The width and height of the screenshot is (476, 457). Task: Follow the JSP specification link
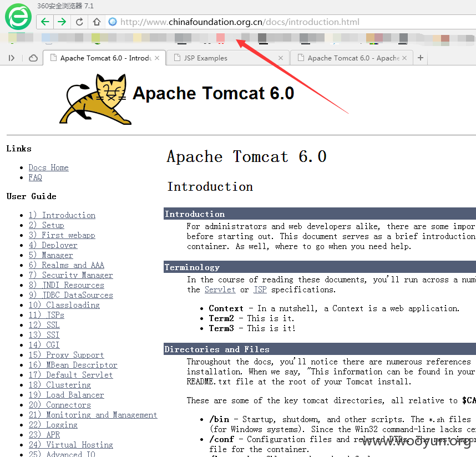(x=260, y=290)
